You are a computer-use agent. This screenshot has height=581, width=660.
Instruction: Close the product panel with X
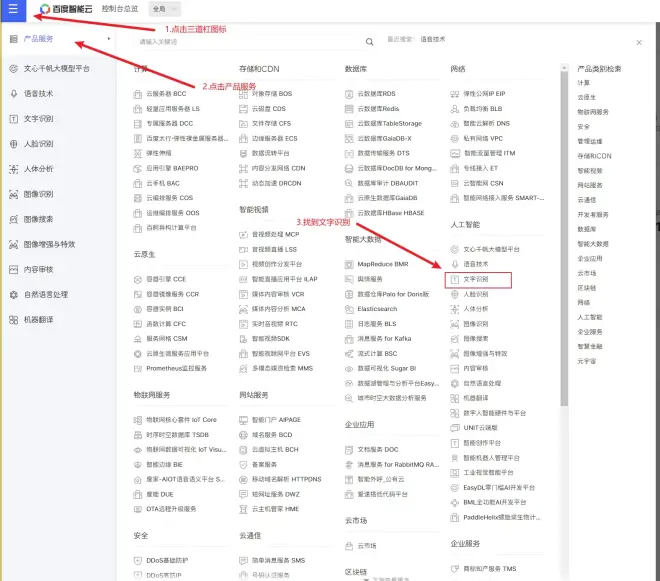pos(639,43)
